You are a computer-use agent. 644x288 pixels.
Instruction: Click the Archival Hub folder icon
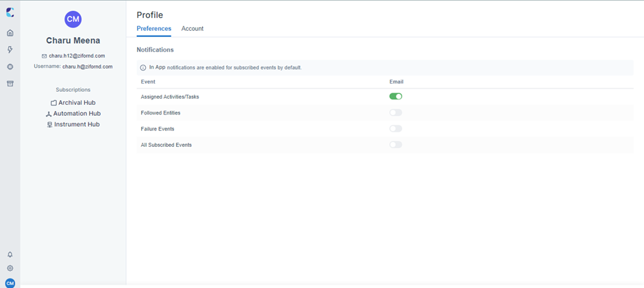point(53,103)
